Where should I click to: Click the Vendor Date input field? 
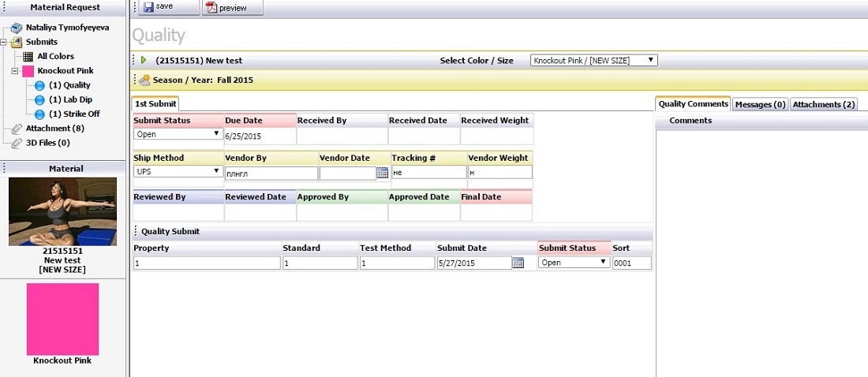(348, 174)
